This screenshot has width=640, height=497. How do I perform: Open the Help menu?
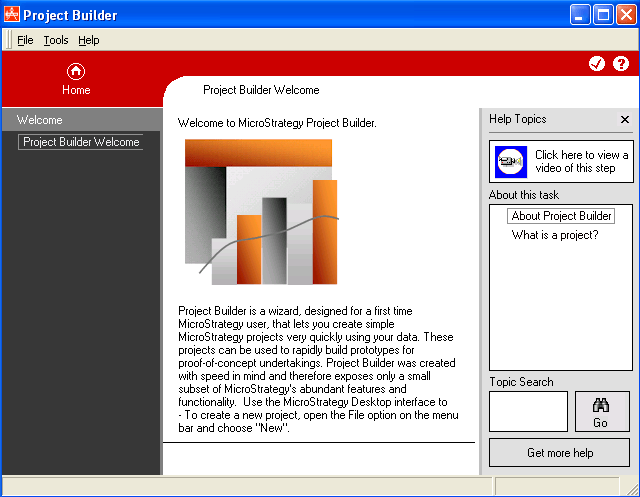[89, 40]
